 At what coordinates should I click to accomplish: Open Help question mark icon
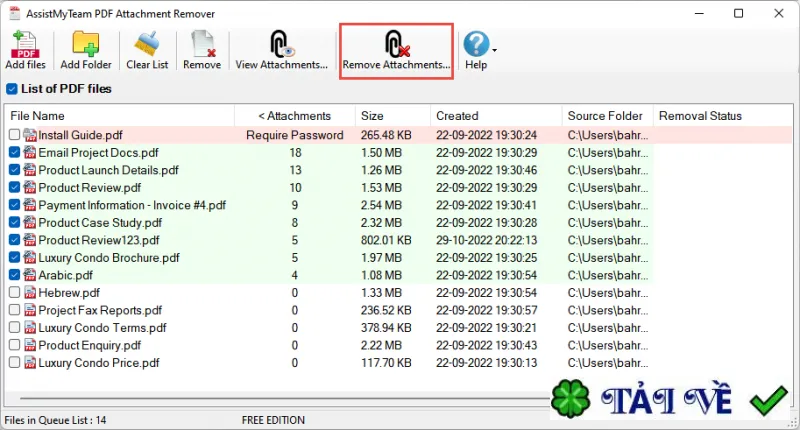476,45
